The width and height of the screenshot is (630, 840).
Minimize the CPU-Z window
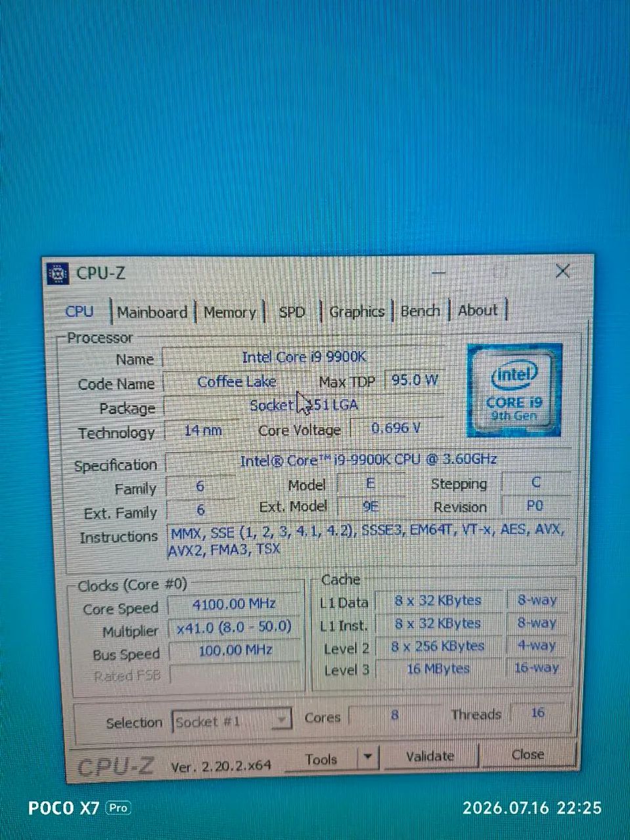[x=439, y=272]
